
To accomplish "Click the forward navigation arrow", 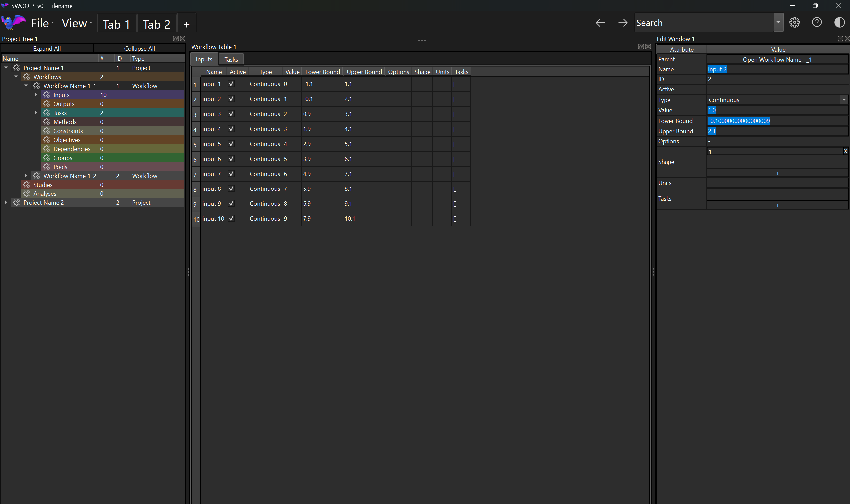I will (x=623, y=22).
